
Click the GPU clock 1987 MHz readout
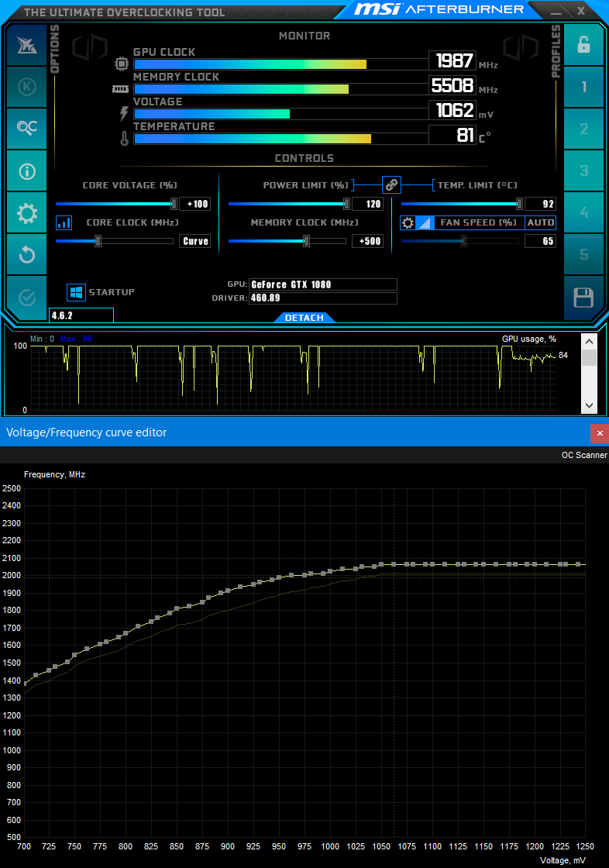coord(452,61)
